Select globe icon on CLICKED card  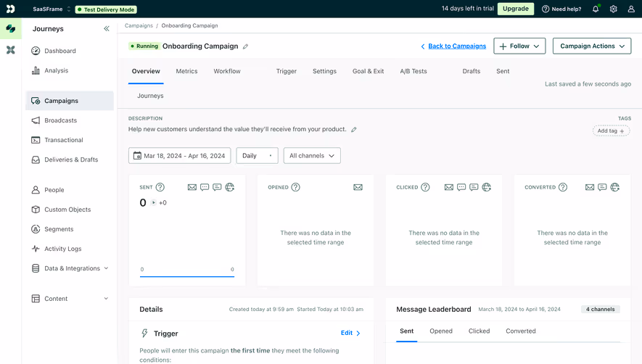487,187
